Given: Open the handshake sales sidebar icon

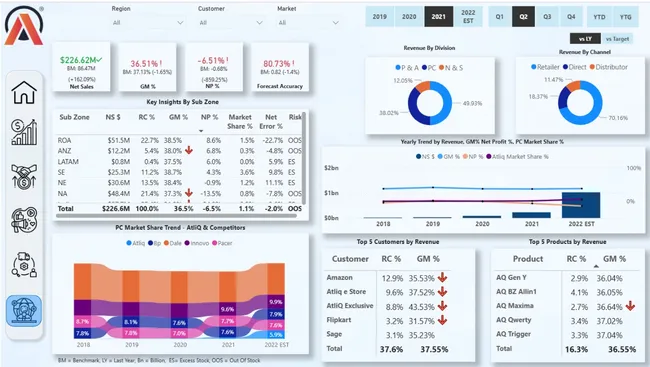Looking at the screenshot, I should 24,177.
